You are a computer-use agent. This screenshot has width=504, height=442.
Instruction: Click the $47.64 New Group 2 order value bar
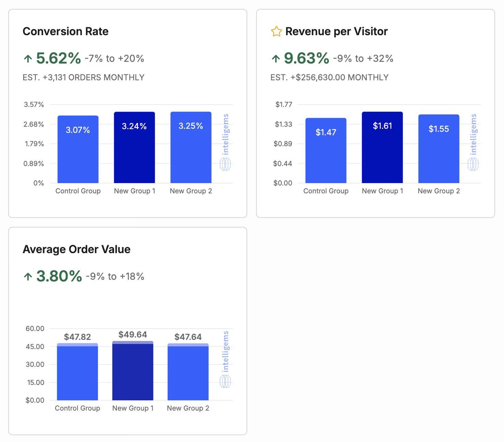188,372
